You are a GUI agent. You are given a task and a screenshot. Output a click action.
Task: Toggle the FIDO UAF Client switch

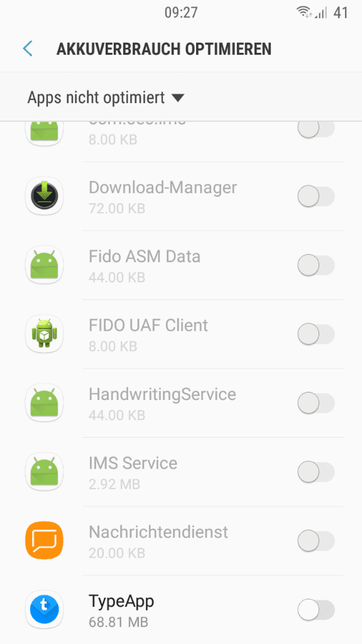coord(316,333)
